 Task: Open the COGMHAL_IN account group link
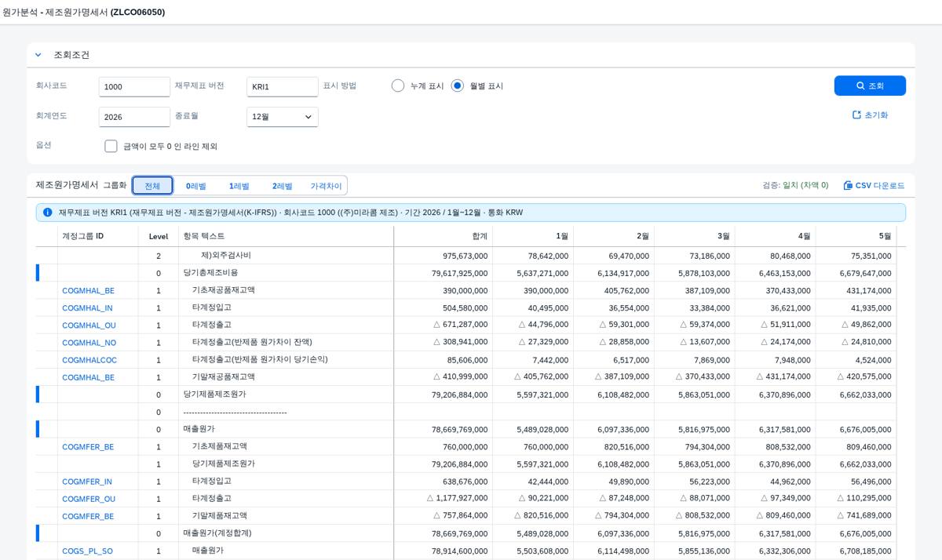pos(87,308)
